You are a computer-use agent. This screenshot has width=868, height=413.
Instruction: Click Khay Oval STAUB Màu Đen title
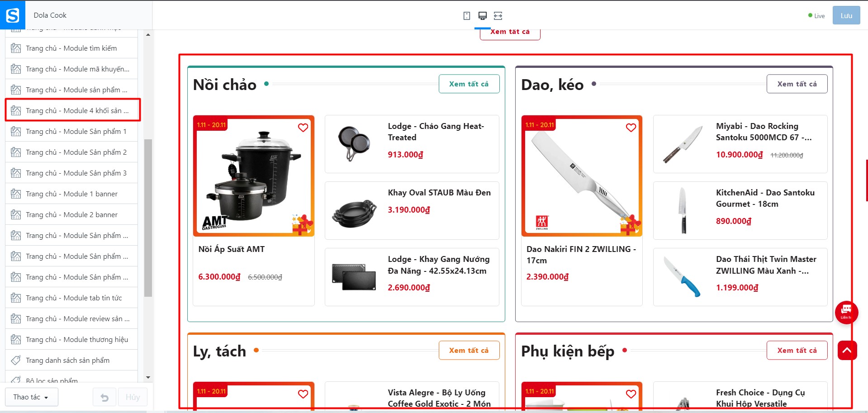[439, 193]
